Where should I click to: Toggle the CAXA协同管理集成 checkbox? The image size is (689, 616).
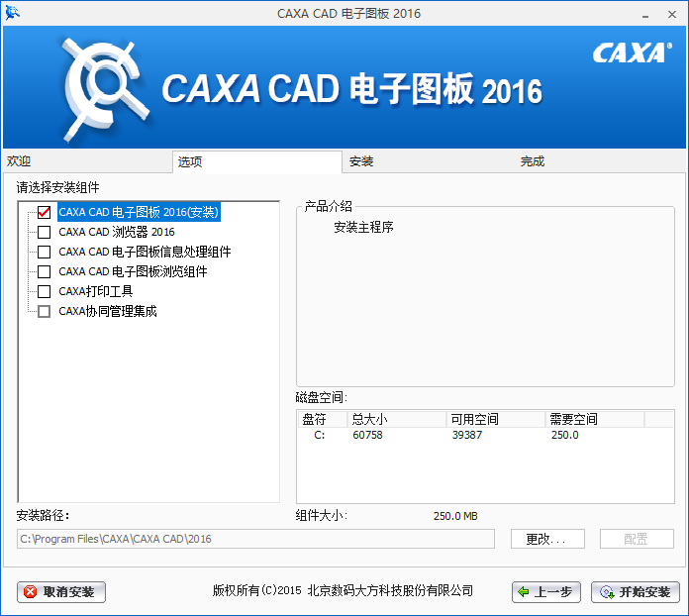44,311
